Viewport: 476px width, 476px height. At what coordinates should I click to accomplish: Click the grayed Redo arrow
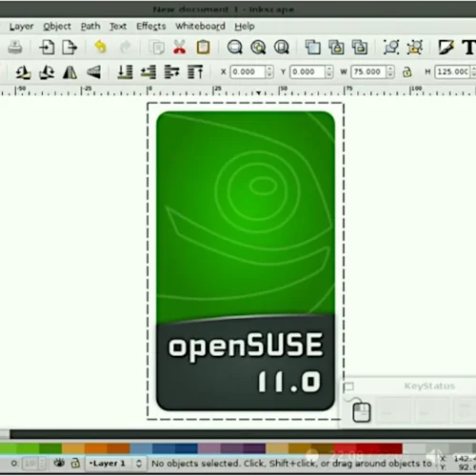[x=125, y=48]
